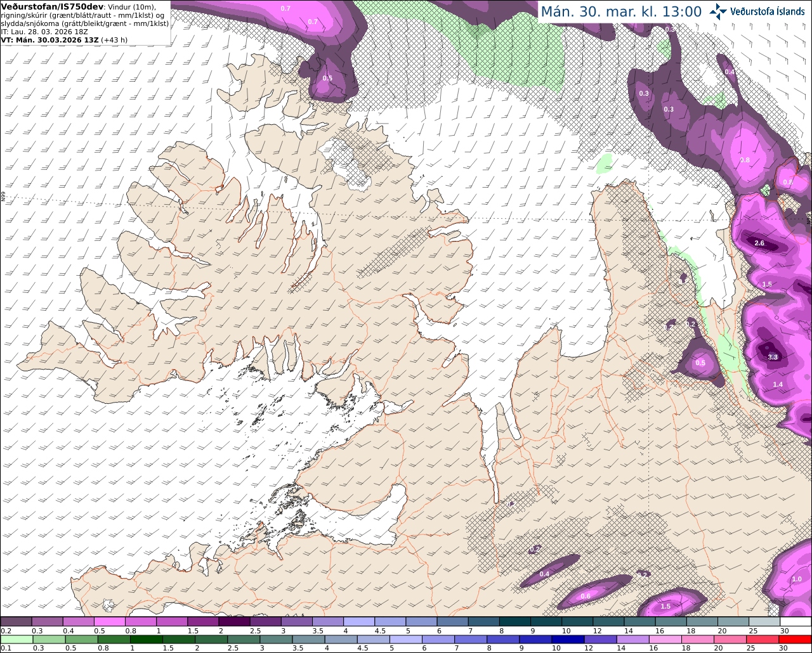
Task: Select the Veðurstofan/IS750dev model title
Action: coord(49,6)
